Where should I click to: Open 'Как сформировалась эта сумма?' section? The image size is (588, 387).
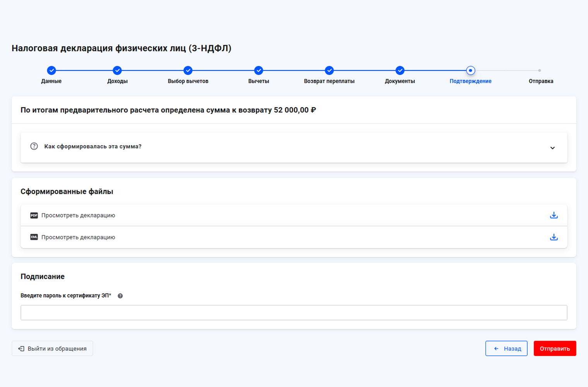[93, 147]
